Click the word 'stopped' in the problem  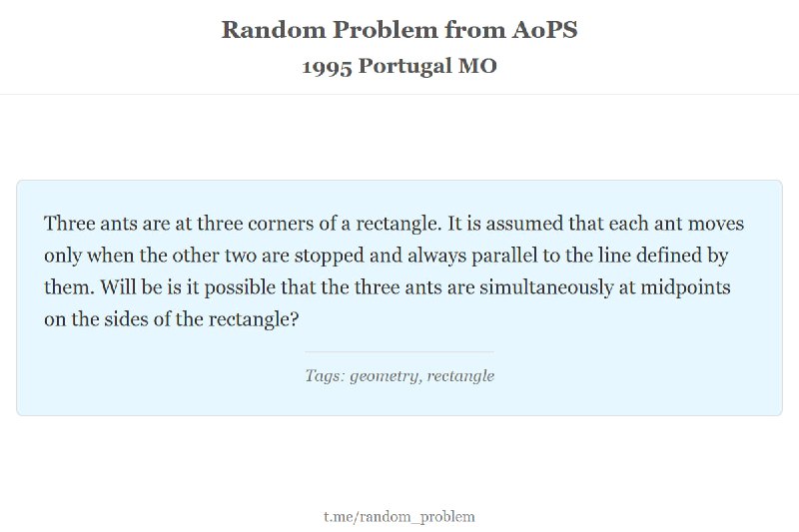(329, 256)
